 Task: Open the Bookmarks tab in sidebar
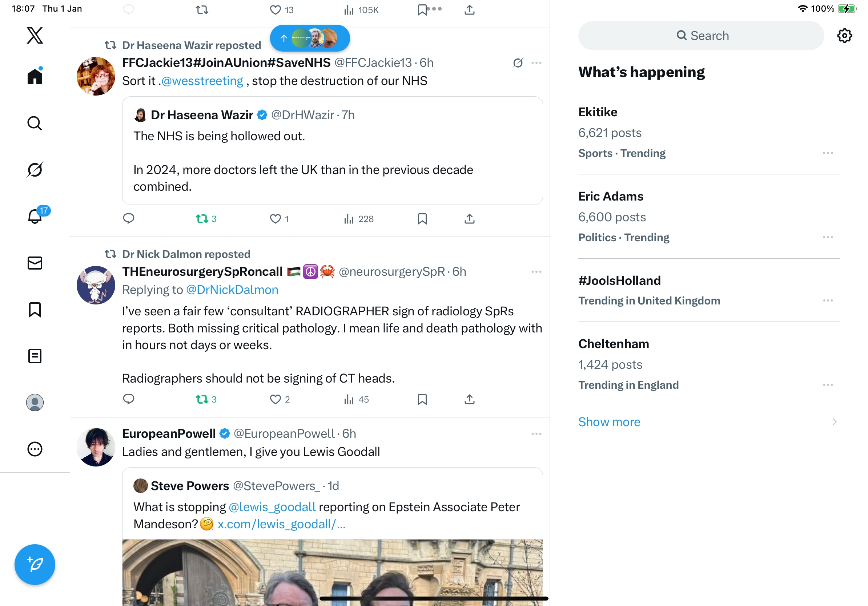tap(35, 310)
